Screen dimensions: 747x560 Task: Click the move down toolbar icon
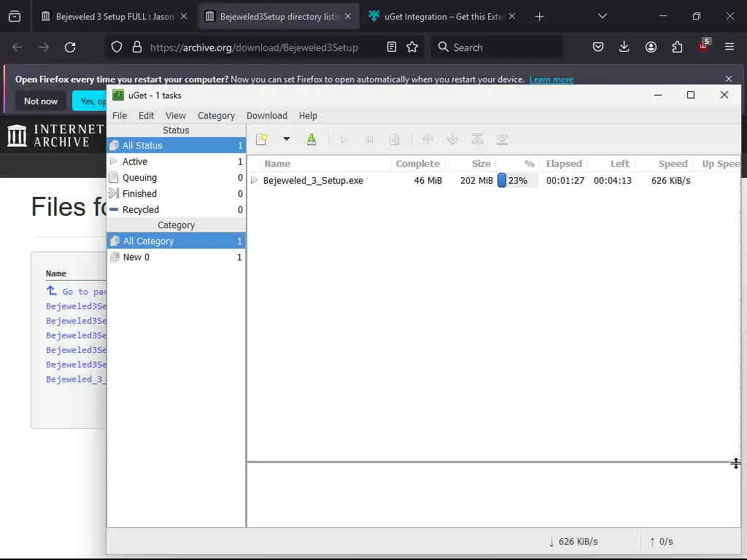(452, 139)
